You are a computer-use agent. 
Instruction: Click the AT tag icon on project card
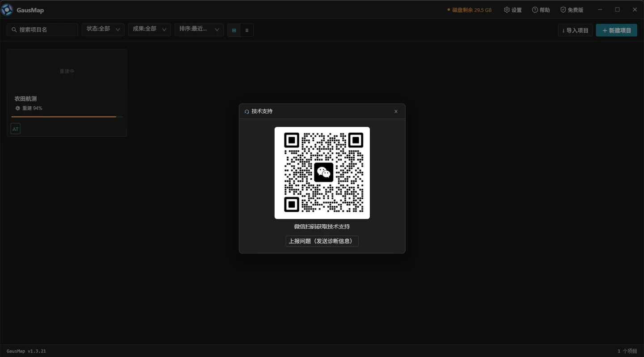[16, 129]
